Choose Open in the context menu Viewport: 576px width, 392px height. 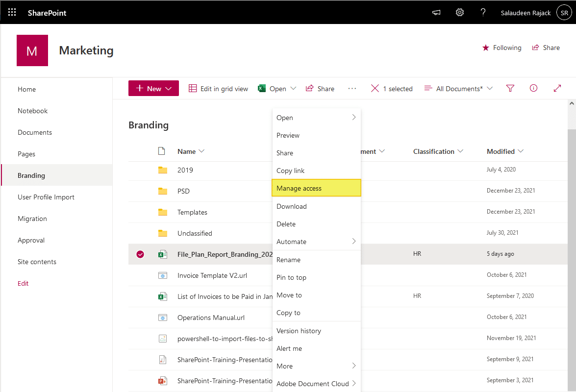[316, 118]
